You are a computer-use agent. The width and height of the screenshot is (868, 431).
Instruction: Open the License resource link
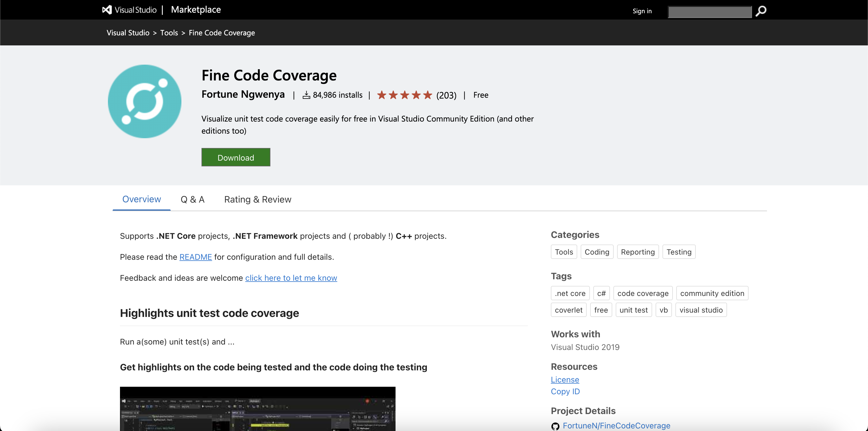(565, 380)
